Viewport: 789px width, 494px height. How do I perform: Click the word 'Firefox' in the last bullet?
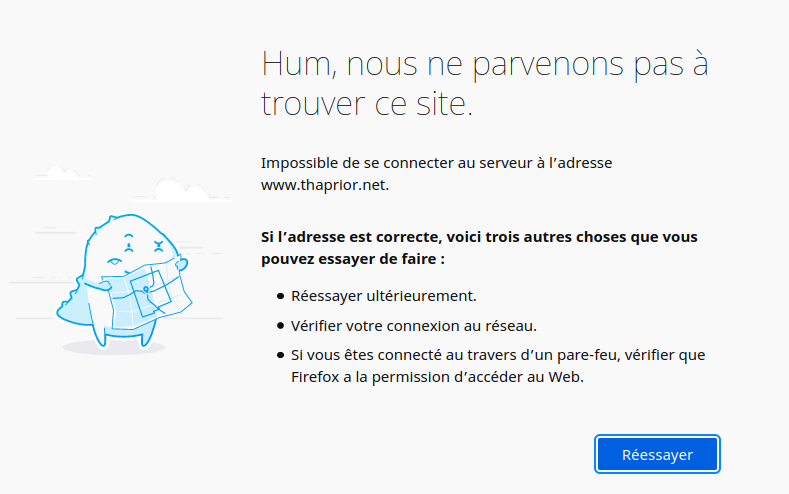click(315, 377)
